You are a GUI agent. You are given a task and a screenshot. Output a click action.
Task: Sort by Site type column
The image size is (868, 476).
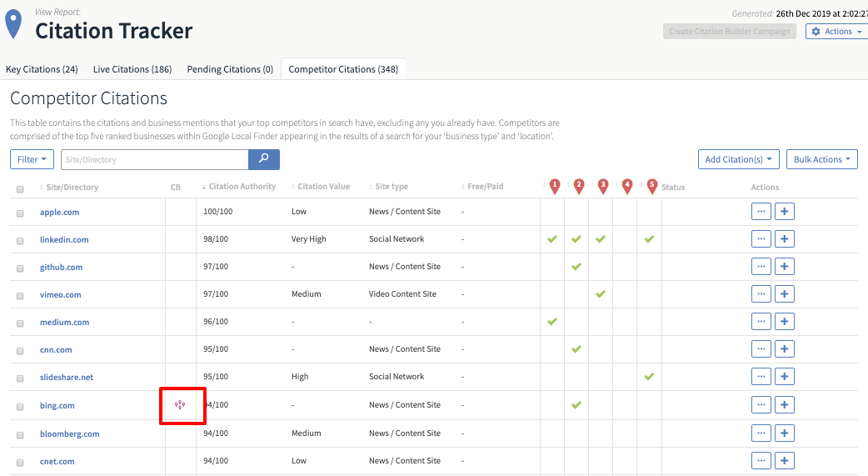389,187
